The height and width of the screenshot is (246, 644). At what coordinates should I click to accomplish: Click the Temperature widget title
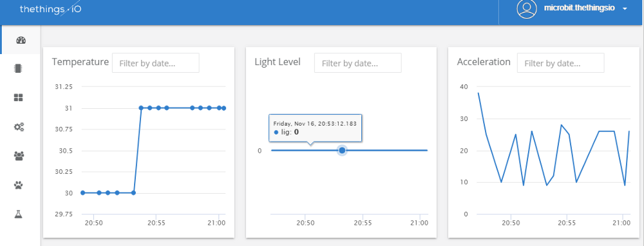coord(80,62)
